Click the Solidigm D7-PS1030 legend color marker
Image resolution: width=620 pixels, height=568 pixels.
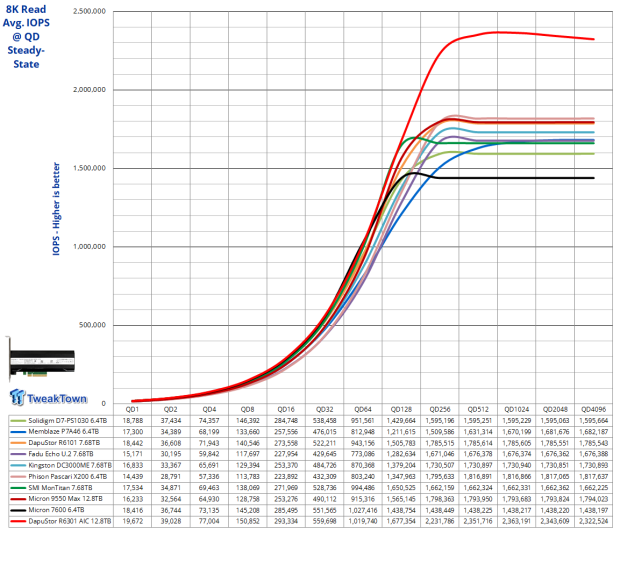tap(20, 422)
